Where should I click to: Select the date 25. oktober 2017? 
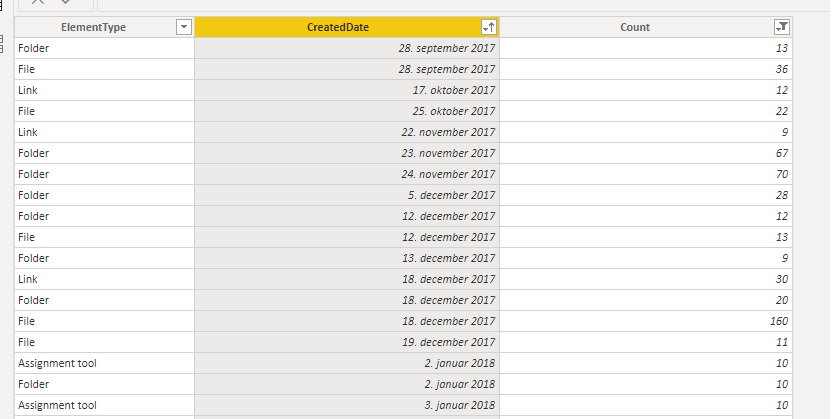pyautogui.click(x=347, y=111)
